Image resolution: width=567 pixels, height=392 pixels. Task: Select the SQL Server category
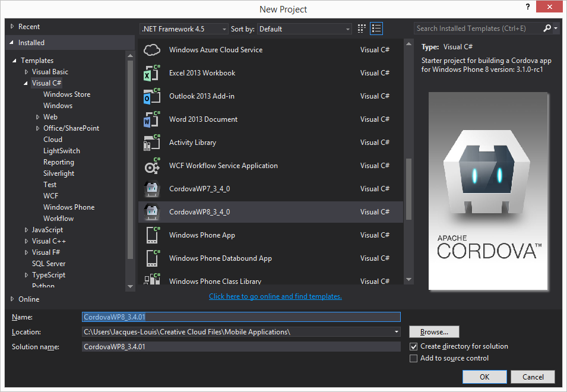pos(49,264)
